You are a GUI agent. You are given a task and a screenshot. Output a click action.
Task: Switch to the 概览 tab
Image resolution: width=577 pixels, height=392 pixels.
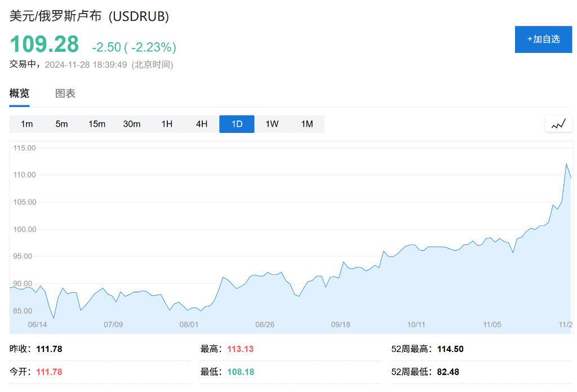(x=19, y=93)
